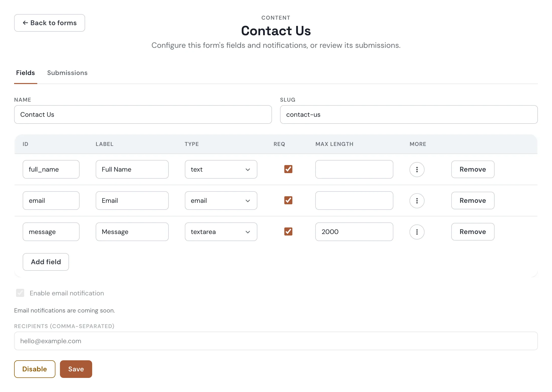Screen dimensions: 552x392
Task: Click the LABEL column header
Action: coord(105,144)
